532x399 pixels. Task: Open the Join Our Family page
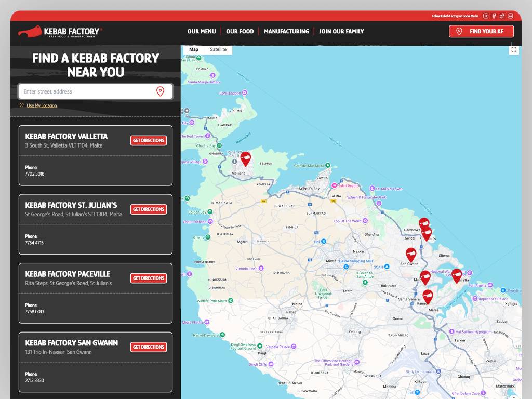click(341, 31)
